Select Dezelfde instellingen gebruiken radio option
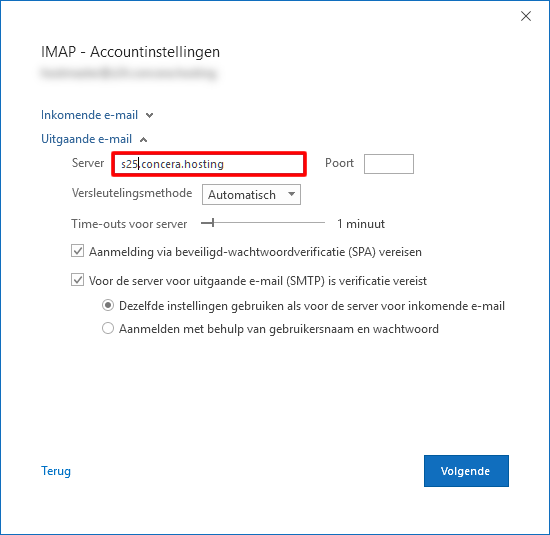 click(108, 306)
